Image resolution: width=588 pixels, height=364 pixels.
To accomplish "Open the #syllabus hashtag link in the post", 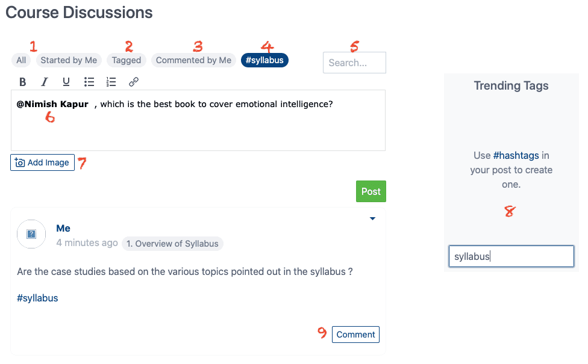I will point(37,298).
